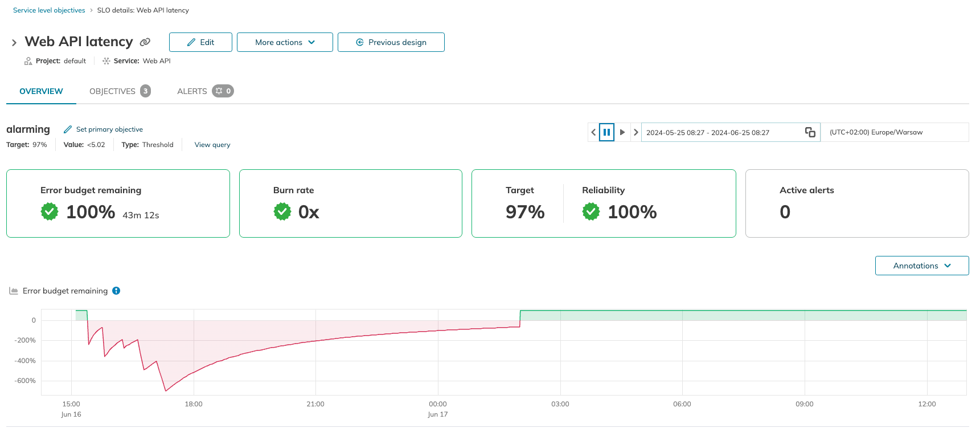Go to next time window arrow

636,132
